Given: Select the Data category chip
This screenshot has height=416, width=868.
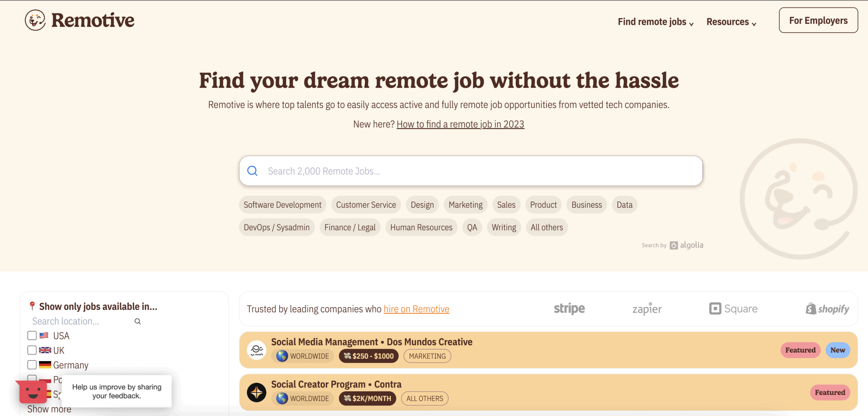Looking at the screenshot, I should pyautogui.click(x=625, y=205).
